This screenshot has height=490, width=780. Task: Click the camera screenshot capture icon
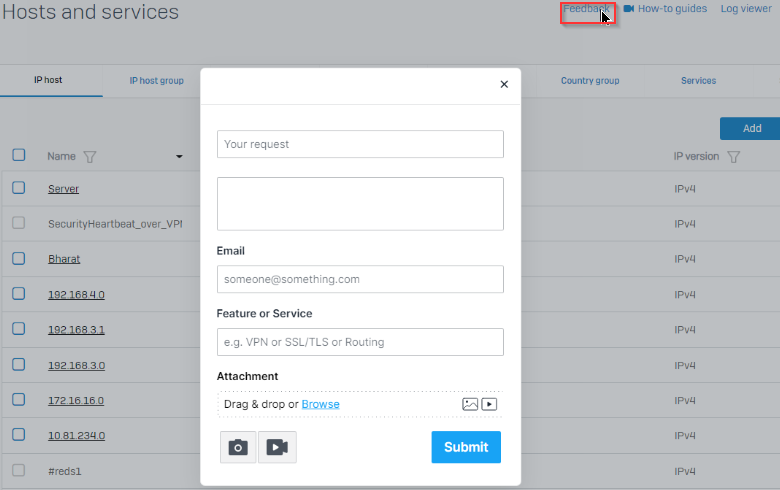coord(238,447)
